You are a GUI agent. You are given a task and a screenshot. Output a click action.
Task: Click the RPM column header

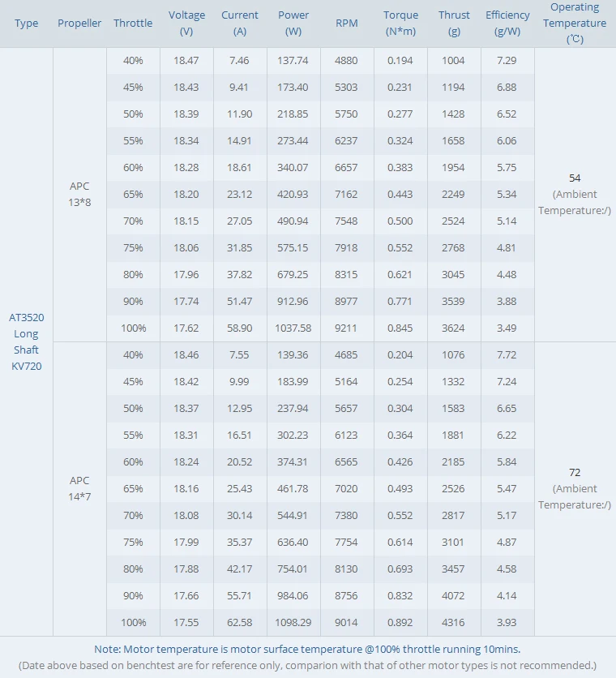click(347, 24)
